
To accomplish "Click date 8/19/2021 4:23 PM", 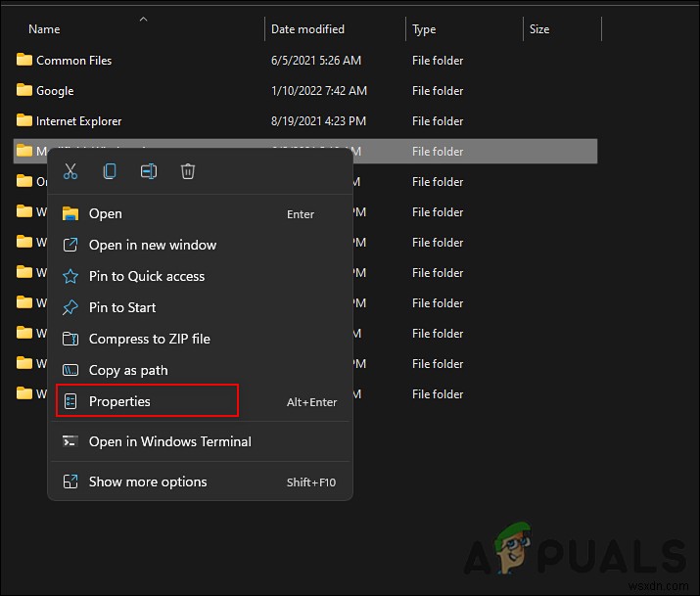I will [x=318, y=121].
